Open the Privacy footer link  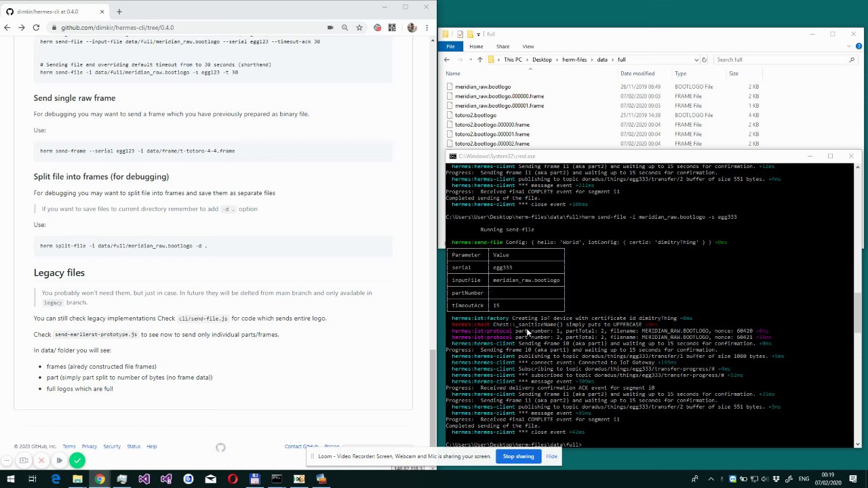[x=90, y=447]
